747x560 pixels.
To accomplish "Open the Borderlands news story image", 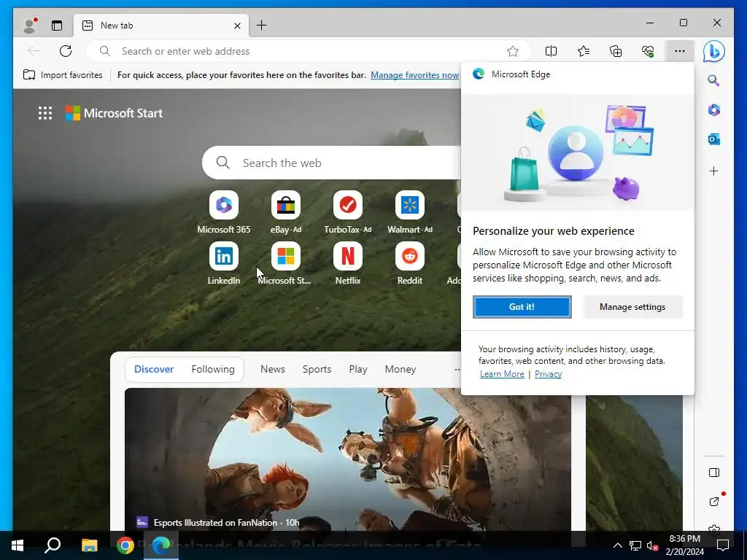I will pos(348,459).
